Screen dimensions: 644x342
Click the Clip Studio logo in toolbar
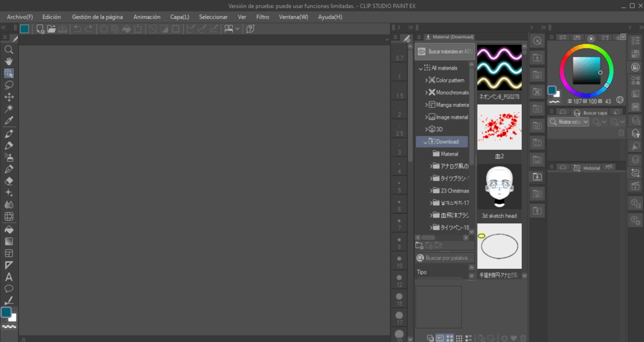pyautogui.click(x=25, y=29)
